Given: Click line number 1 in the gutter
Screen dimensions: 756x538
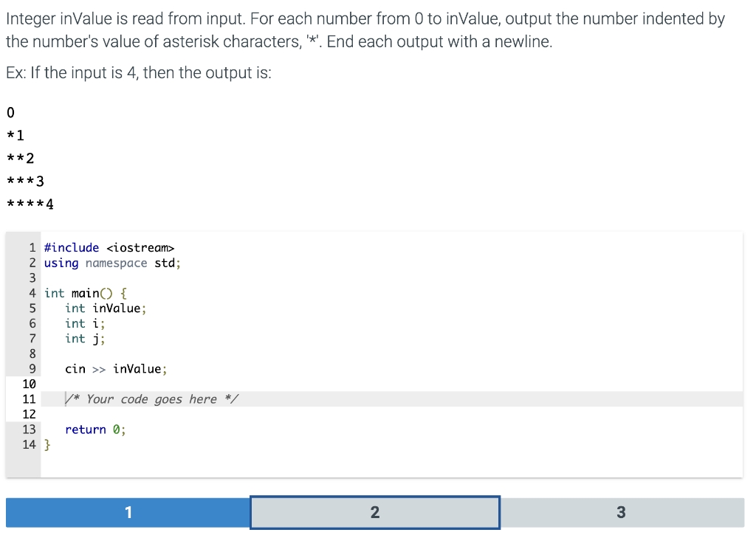Looking at the screenshot, I should pos(32,247).
